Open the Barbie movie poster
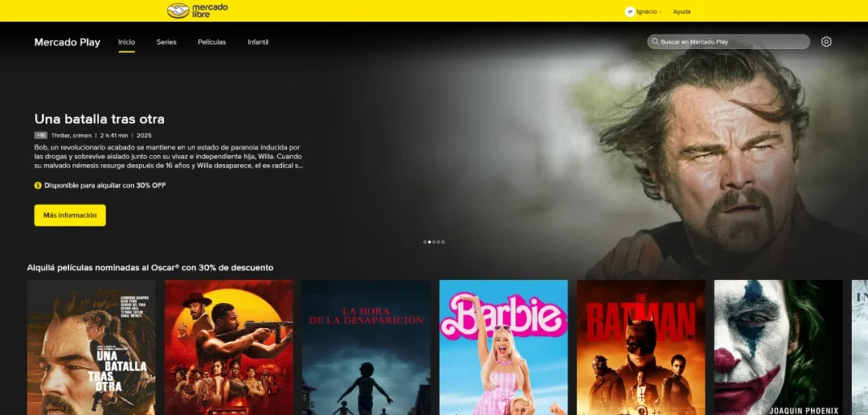The width and height of the screenshot is (868, 415). (x=503, y=348)
